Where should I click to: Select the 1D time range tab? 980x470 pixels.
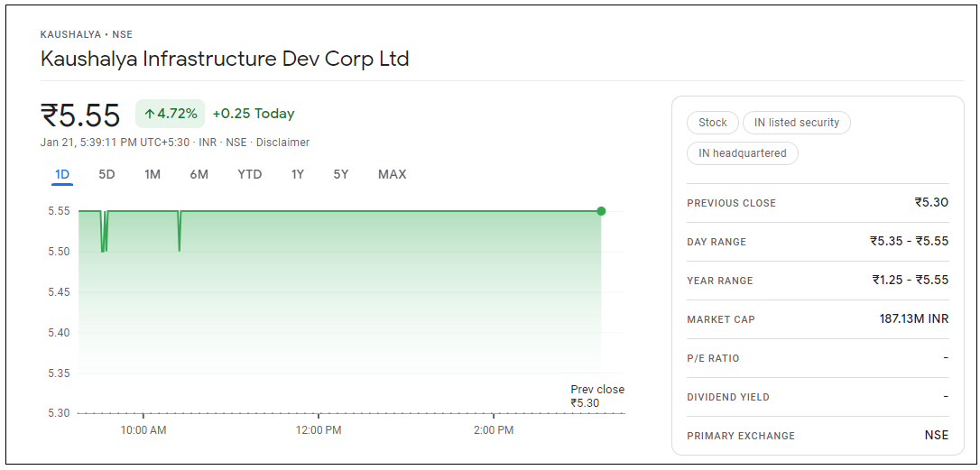coord(62,174)
